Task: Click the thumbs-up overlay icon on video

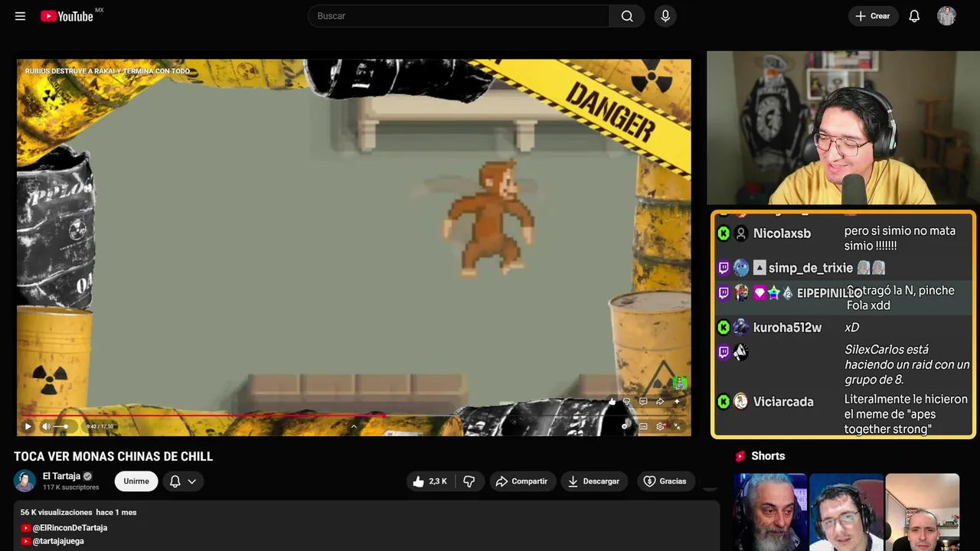Action: (612, 401)
